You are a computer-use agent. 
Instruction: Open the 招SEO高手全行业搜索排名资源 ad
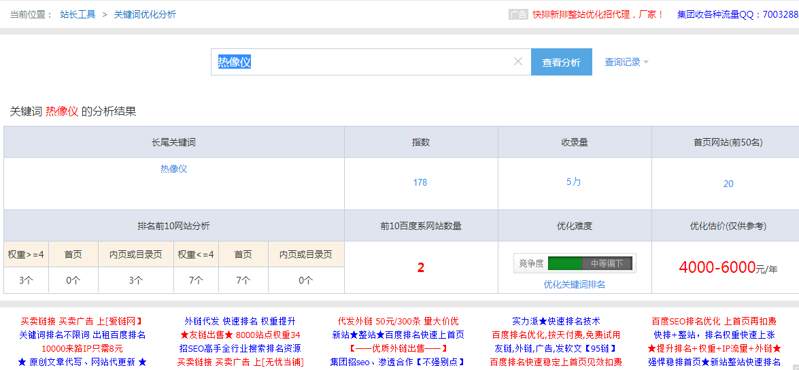point(240,349)
